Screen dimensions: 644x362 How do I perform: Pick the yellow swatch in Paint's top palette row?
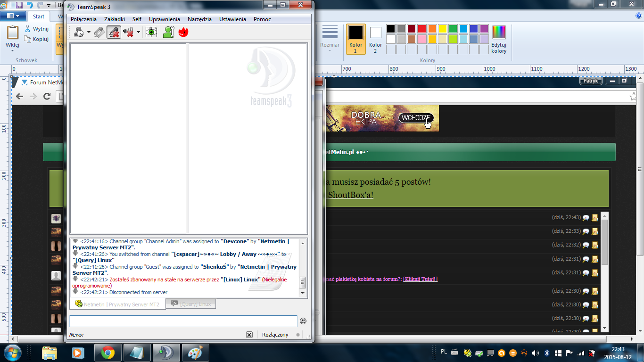[443, 29]
